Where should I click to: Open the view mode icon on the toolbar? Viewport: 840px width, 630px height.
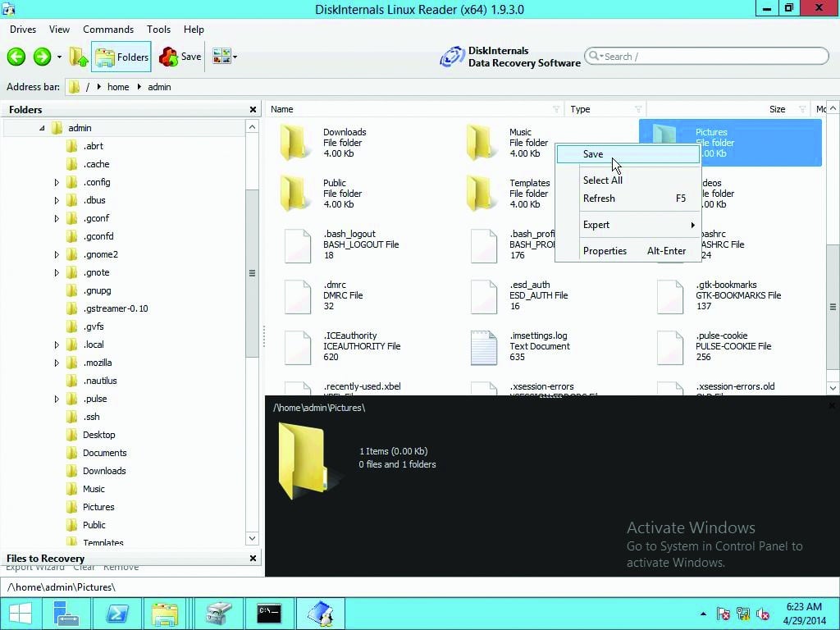(218, 56)
